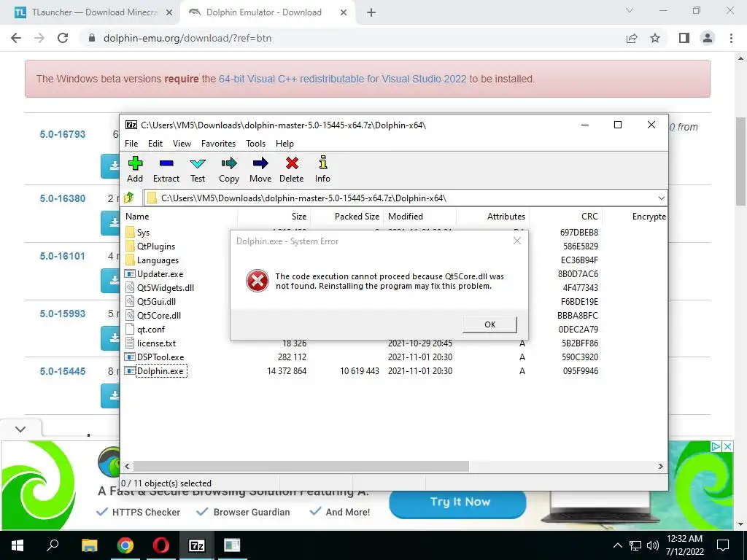Screen dimensions: 747x560
Task: Switch to 7-Zip in the taskbar
Action: [197, 545]
